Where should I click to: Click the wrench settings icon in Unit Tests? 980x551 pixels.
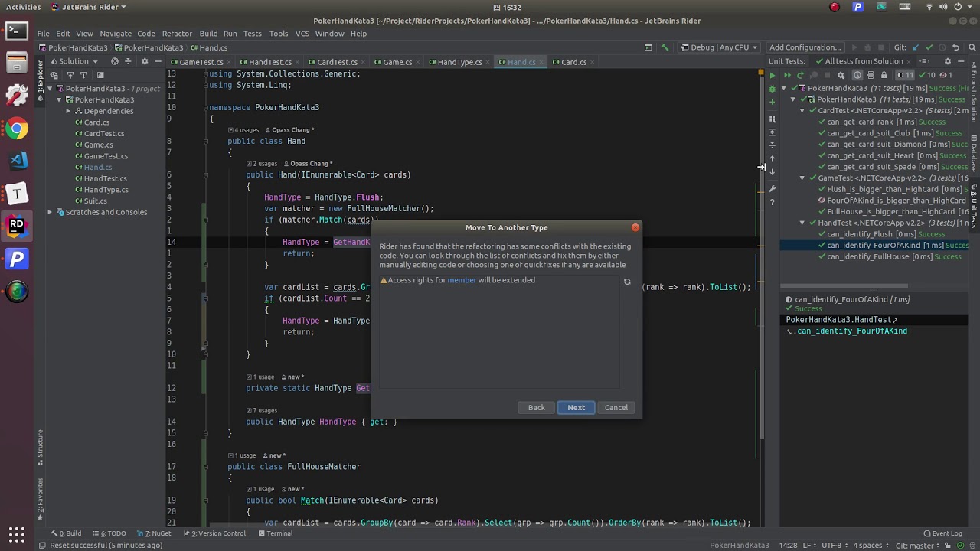click(772, 189)
